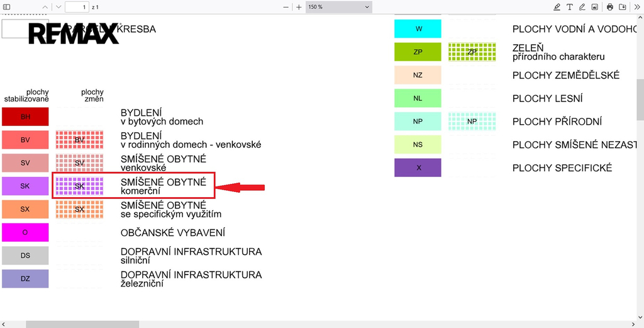Toggle the PDF sidebar panel
644x328 pixels.
[x=7, y=7]
